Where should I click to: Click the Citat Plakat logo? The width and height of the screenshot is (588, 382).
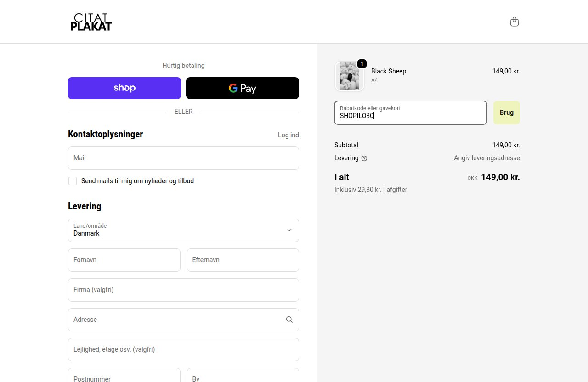91,22
